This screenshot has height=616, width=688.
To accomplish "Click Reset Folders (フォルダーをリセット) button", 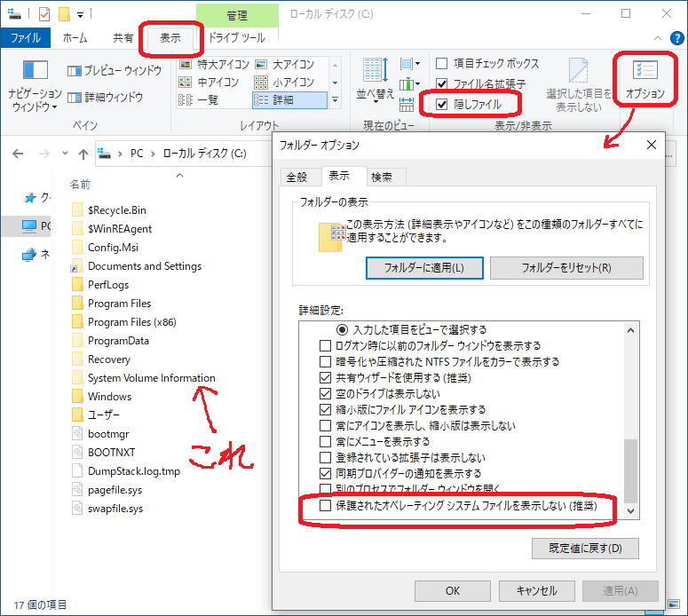I will [566, 268].
